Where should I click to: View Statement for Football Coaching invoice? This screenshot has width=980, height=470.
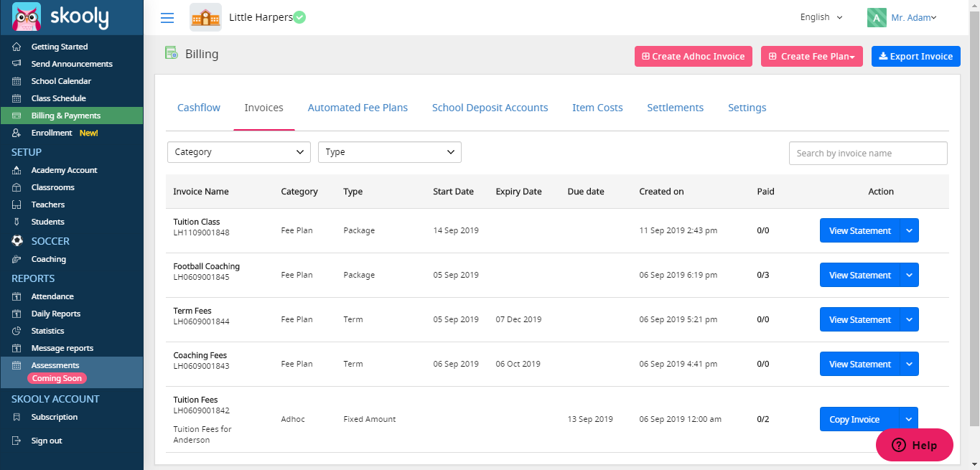pyautogui.click(x=860, y=276)
